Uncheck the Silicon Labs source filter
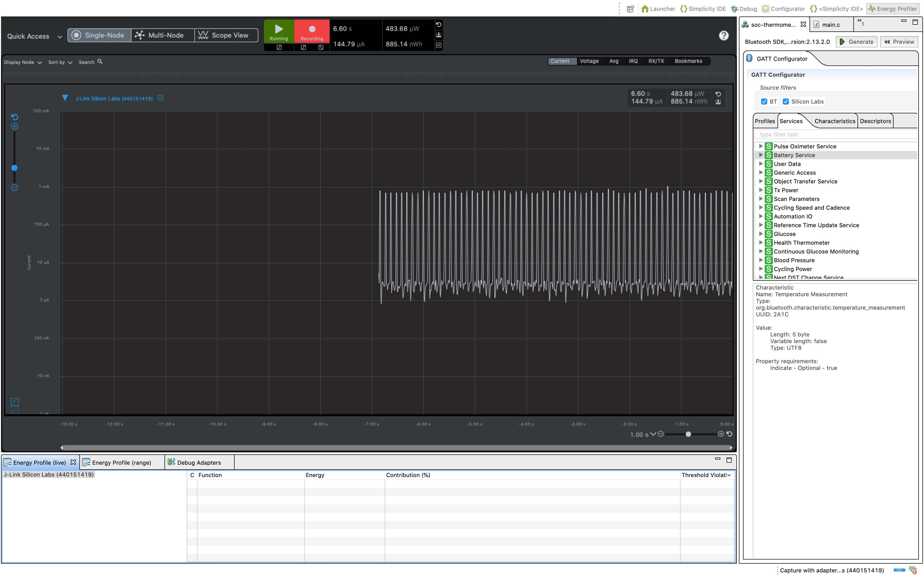This screenshot has width=924, height=577. click(786, 101)
